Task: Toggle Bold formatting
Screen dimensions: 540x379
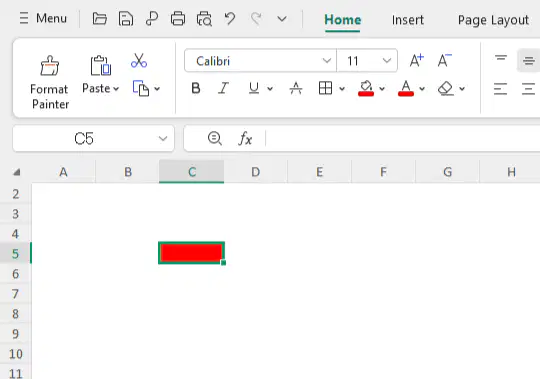Action: click(x=196, y=88)
